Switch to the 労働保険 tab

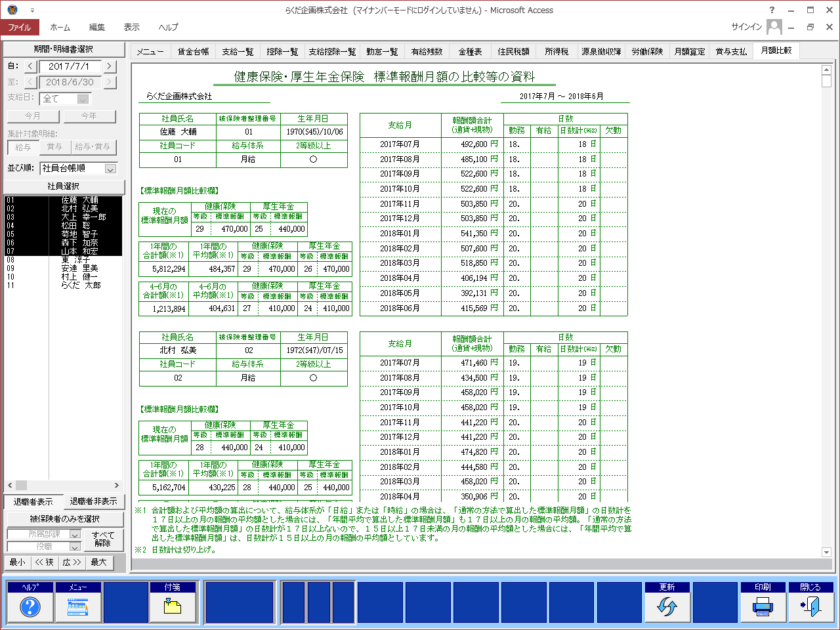pos(647,51)
